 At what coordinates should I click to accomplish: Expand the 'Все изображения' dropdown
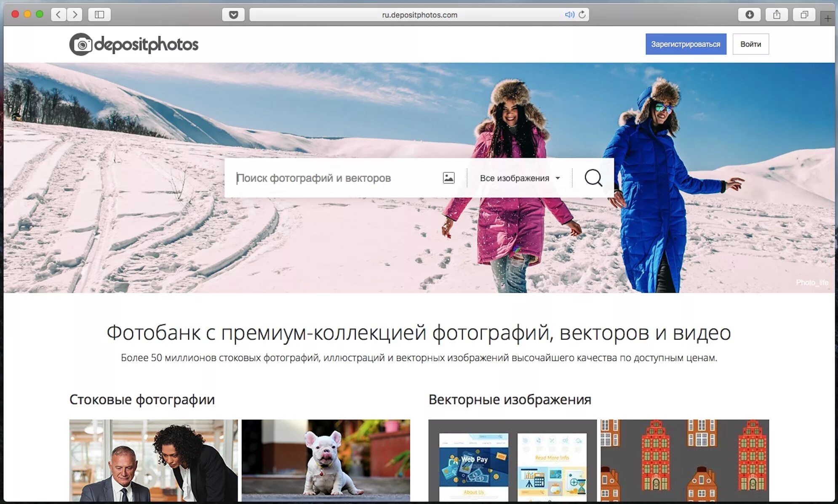click(520, 178)
